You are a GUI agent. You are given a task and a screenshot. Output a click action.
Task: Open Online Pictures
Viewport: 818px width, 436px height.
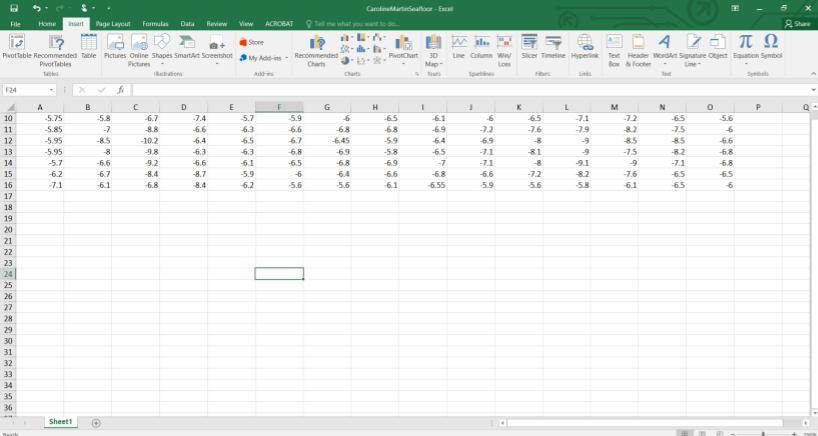tap(139, 50)
